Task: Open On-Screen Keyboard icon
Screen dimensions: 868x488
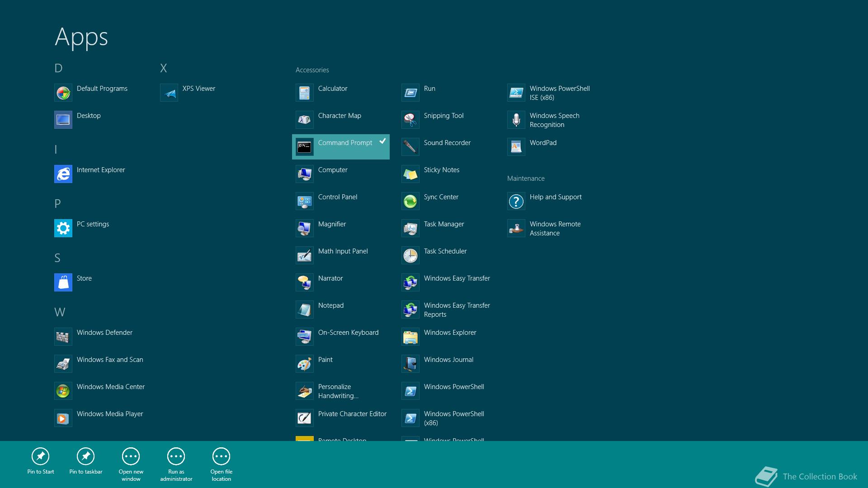Action: (x=304, y=337)
